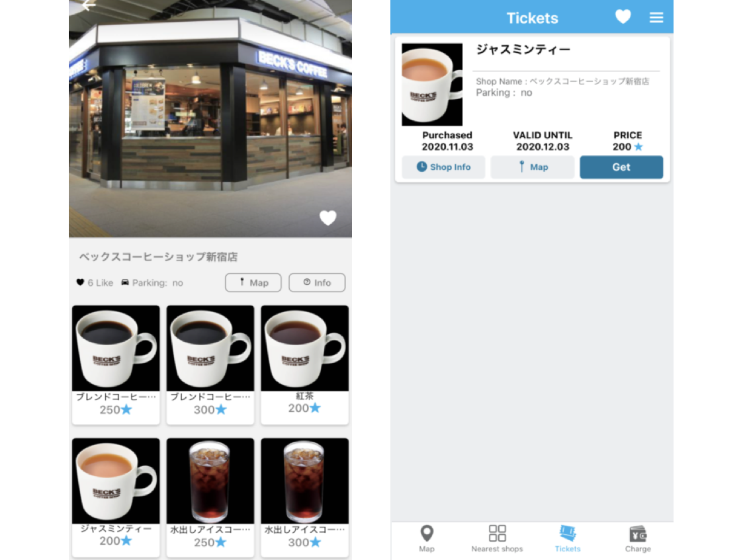The height and width of the screenshot is (560, 745).
Task: Select the 300-star iced coffee card
Action: 304,497
